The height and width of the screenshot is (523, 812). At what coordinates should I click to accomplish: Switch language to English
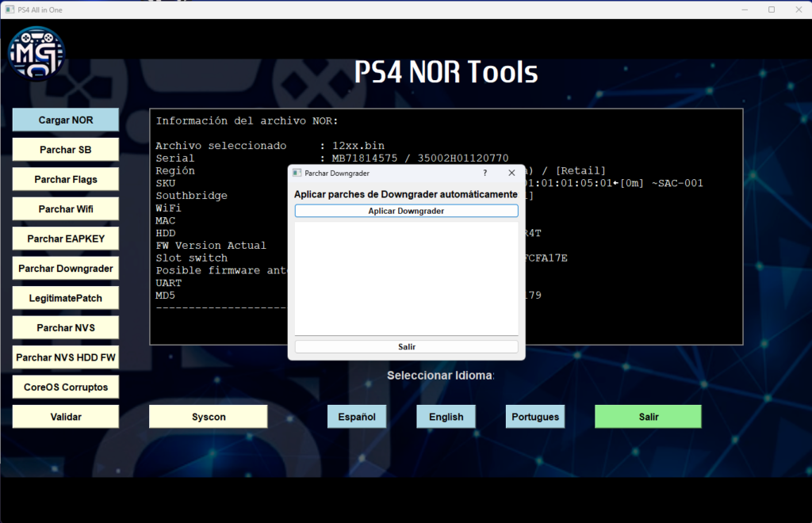click(x=446, y=417)
